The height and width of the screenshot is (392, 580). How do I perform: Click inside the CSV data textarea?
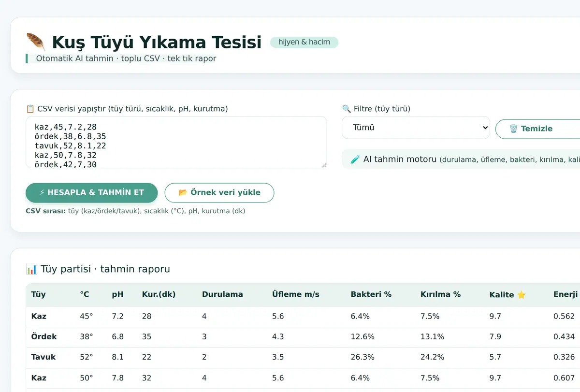coord(176,142)
